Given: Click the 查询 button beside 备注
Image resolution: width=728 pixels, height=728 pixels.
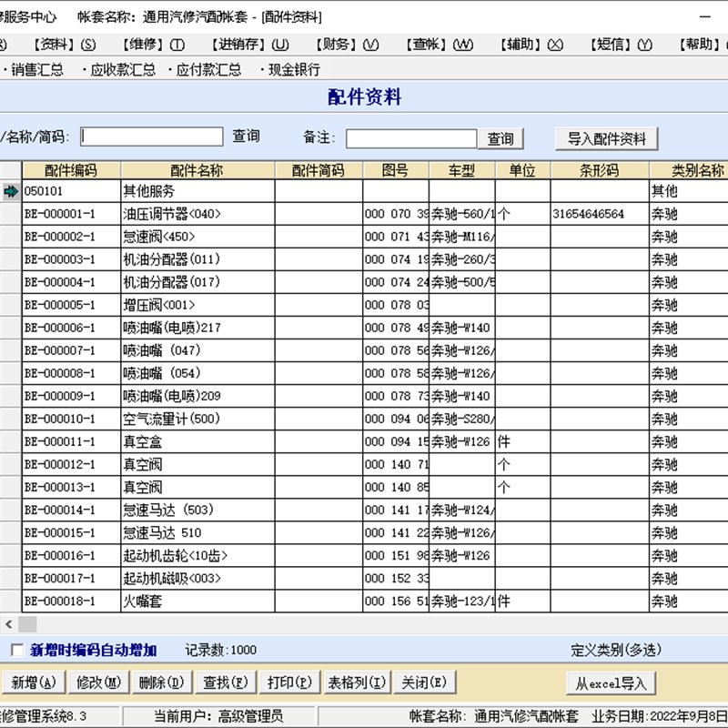Looking at the screenshot, I should point(500,139).
